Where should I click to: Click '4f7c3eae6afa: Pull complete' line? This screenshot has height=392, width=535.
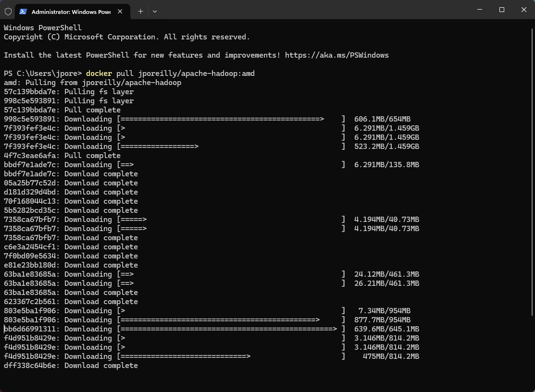point(62,156)
